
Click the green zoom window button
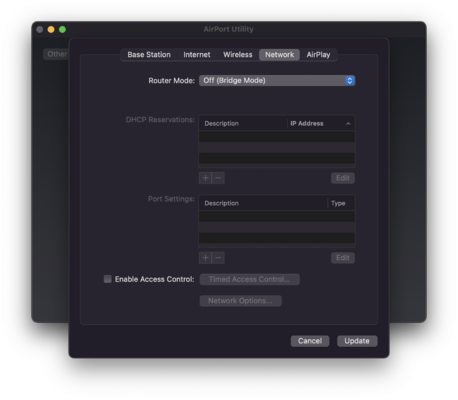(62, 29)
